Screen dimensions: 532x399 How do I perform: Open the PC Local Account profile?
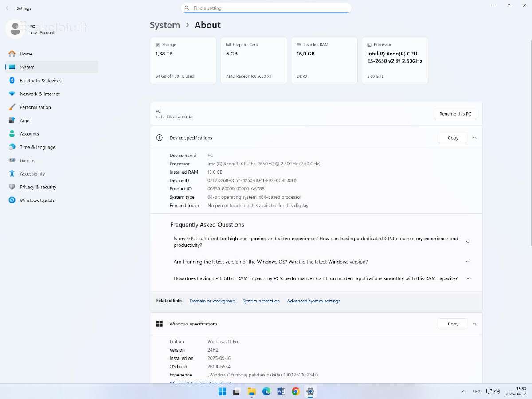pos(31,29)
